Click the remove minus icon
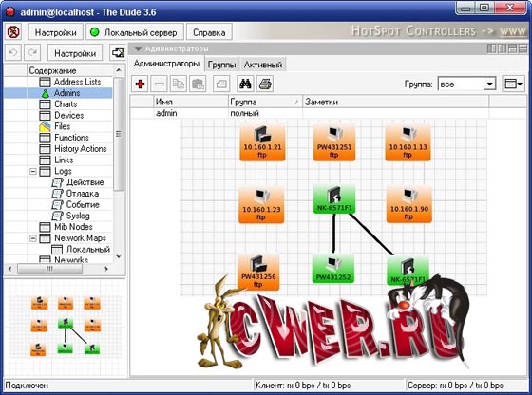Screen dimensions: 532x395 [160, 84]
